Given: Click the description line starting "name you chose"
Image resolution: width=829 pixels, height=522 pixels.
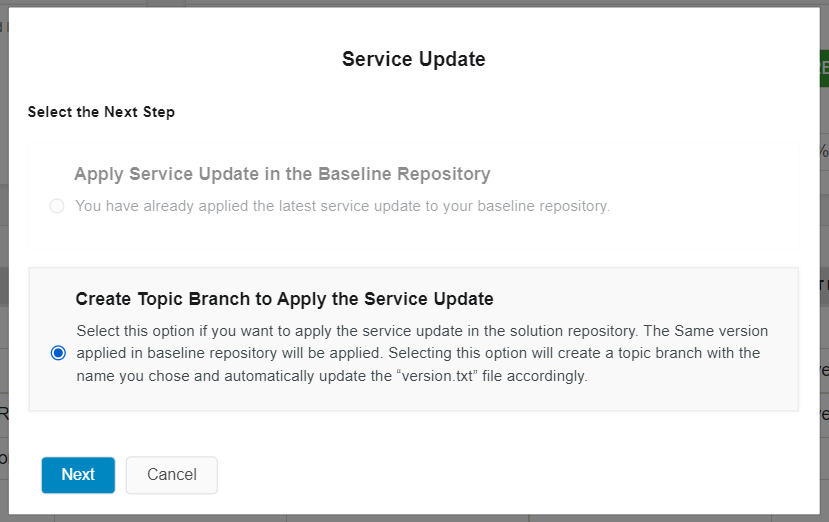Looking at the screenshot, I should (x=330, y=377).
